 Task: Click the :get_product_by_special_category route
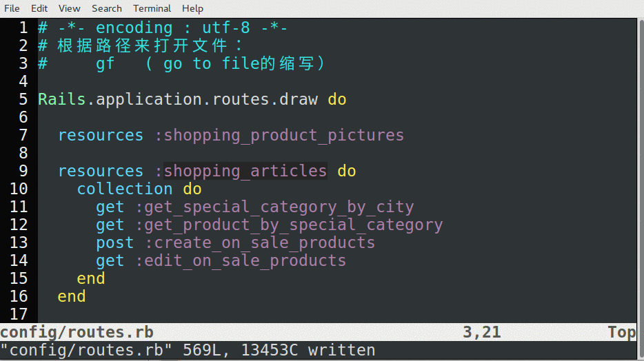[x=288, y=225]
